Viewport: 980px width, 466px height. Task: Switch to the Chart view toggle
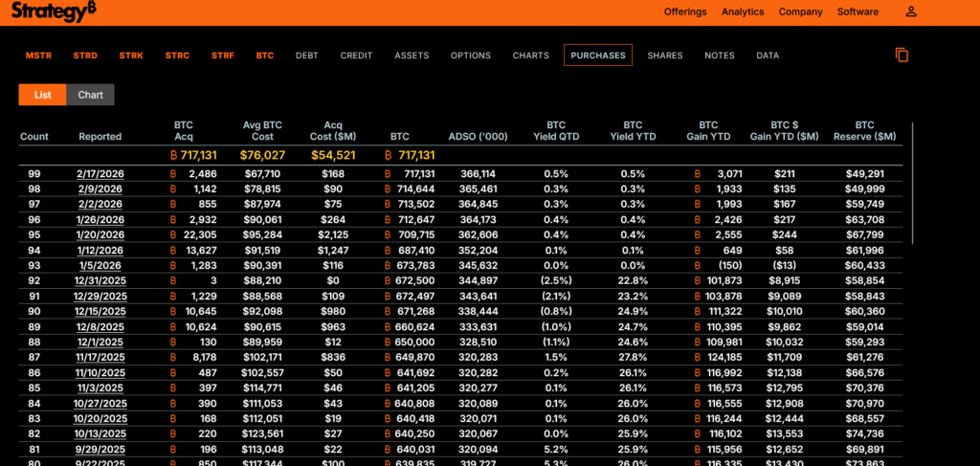coord(91,95)
